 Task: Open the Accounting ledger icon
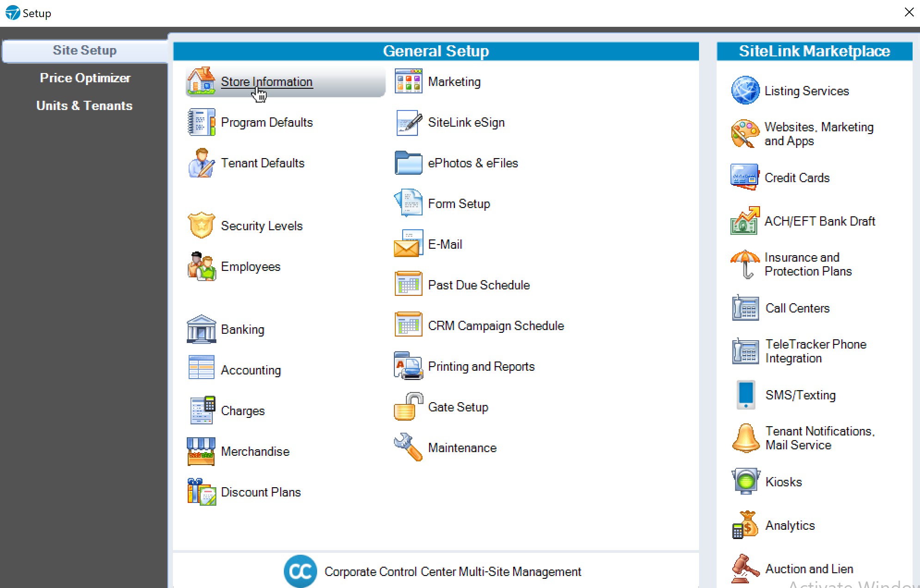pos(201,367)
